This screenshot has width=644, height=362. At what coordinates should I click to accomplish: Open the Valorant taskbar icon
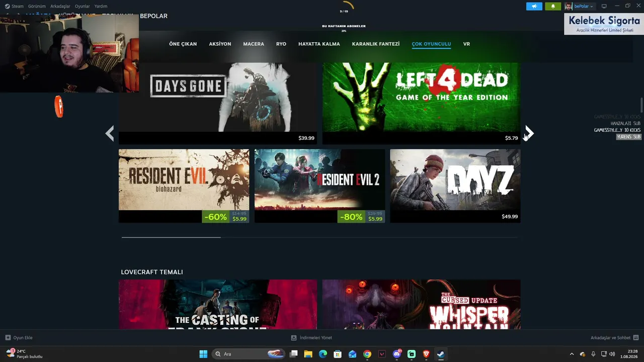click(x=382, y=354)
